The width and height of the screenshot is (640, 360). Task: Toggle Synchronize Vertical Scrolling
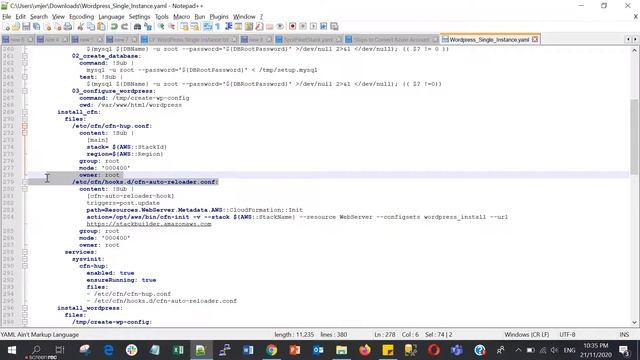point(184,27)
